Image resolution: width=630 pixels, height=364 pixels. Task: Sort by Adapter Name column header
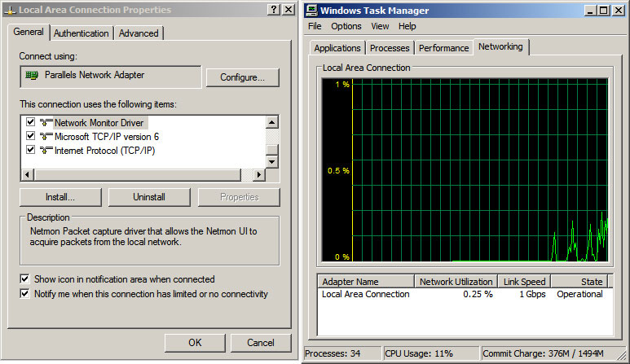(x=366, y=282)
